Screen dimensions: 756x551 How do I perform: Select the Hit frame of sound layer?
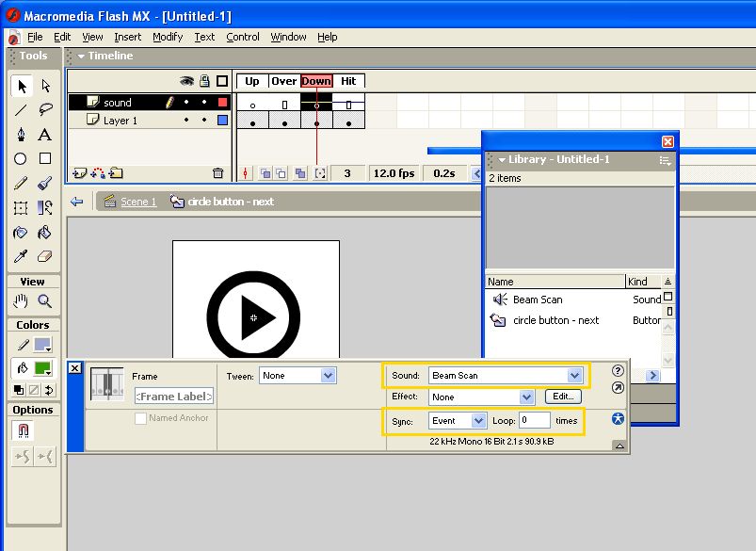click(348, 103)
